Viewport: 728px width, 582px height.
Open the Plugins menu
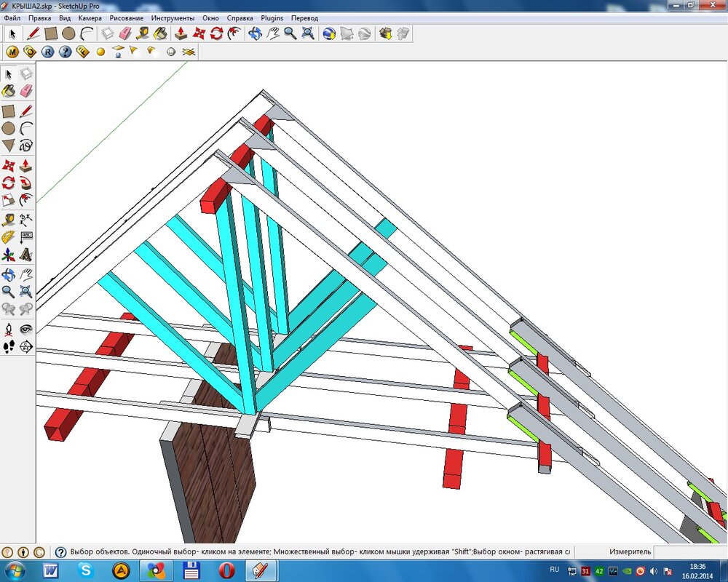tap(272, 17)
